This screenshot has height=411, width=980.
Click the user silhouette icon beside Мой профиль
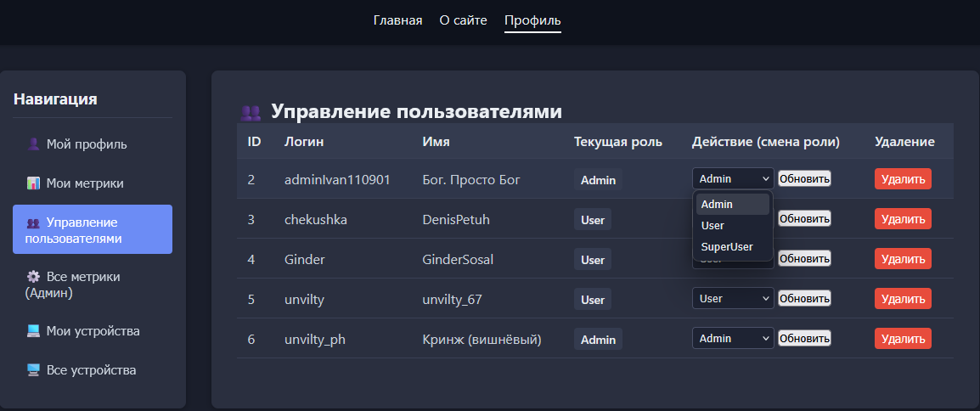pos(34,144)
